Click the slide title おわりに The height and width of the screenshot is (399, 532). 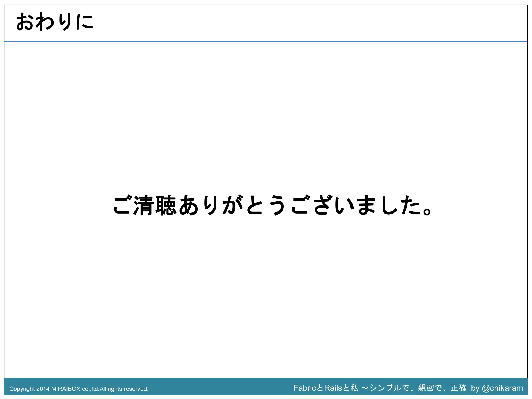pyautogui.click(x=55, y=22)
